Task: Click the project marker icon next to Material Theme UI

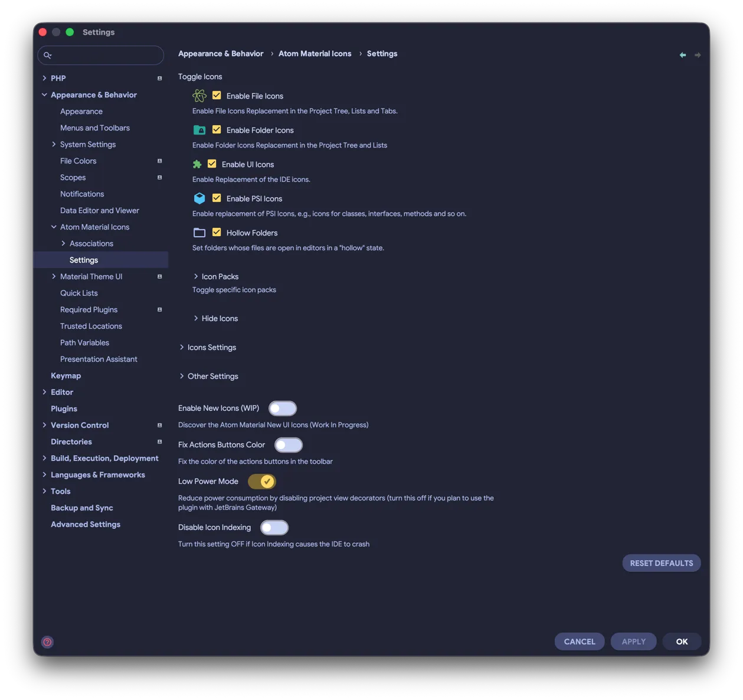Action: [159, 276]
